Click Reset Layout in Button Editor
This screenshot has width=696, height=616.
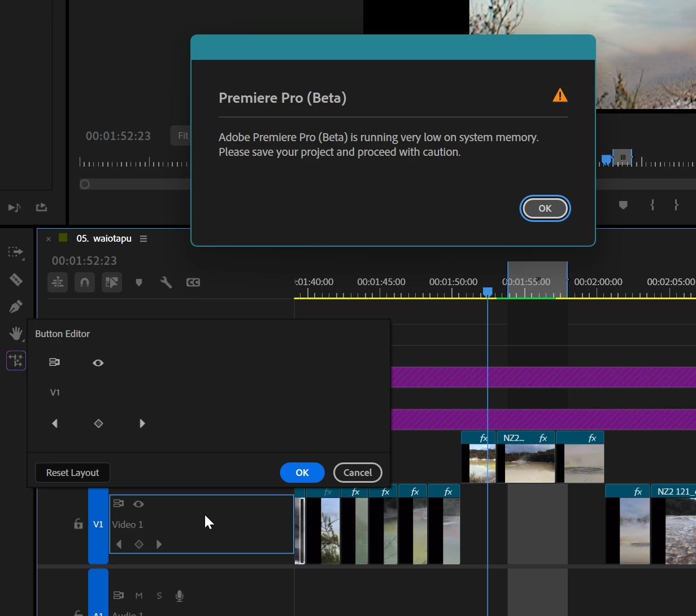72,473
